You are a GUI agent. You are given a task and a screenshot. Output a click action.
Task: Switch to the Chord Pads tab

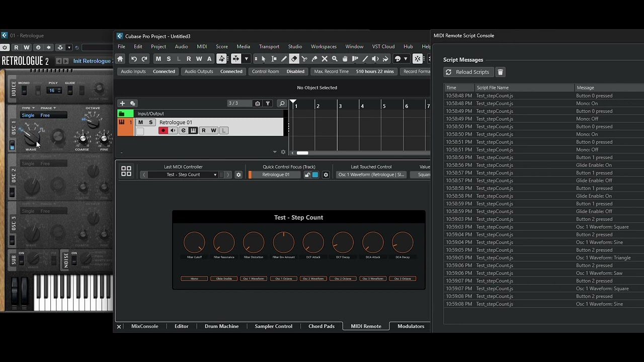[x=321, y=326]
